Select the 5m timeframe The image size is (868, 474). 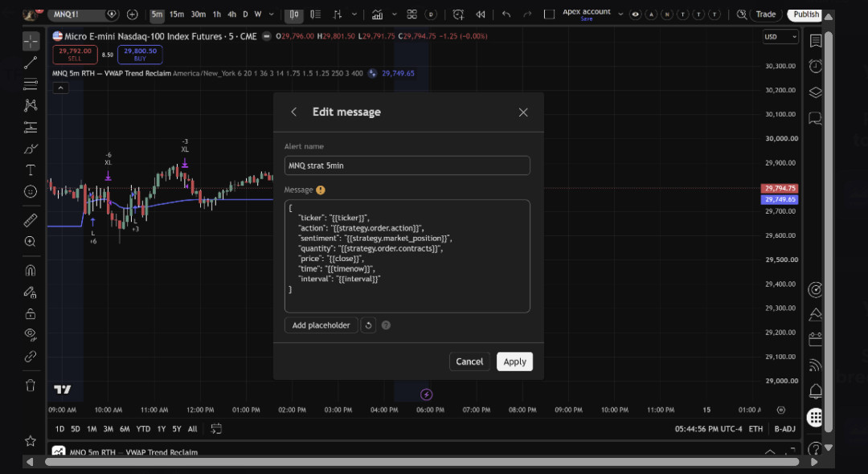click(158, 14)
